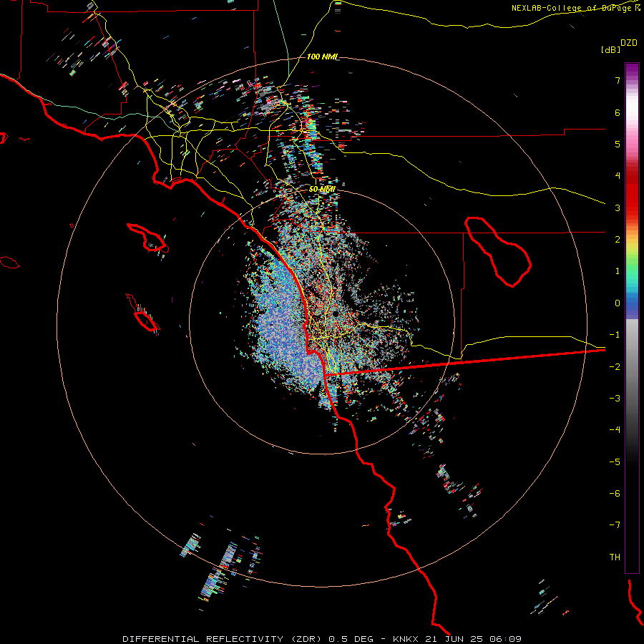Click the "-1" legend tick label
Screen dimensions: 644x644
(615, 335)
